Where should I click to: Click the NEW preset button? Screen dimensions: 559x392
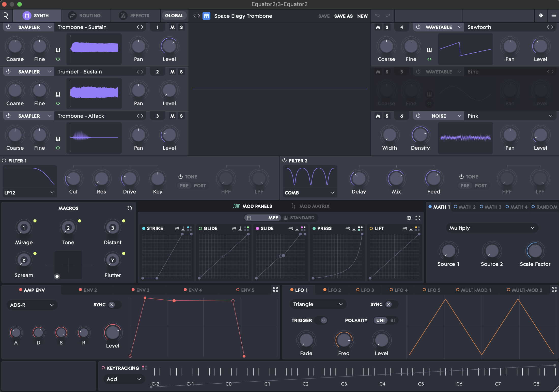click(362, 16)
